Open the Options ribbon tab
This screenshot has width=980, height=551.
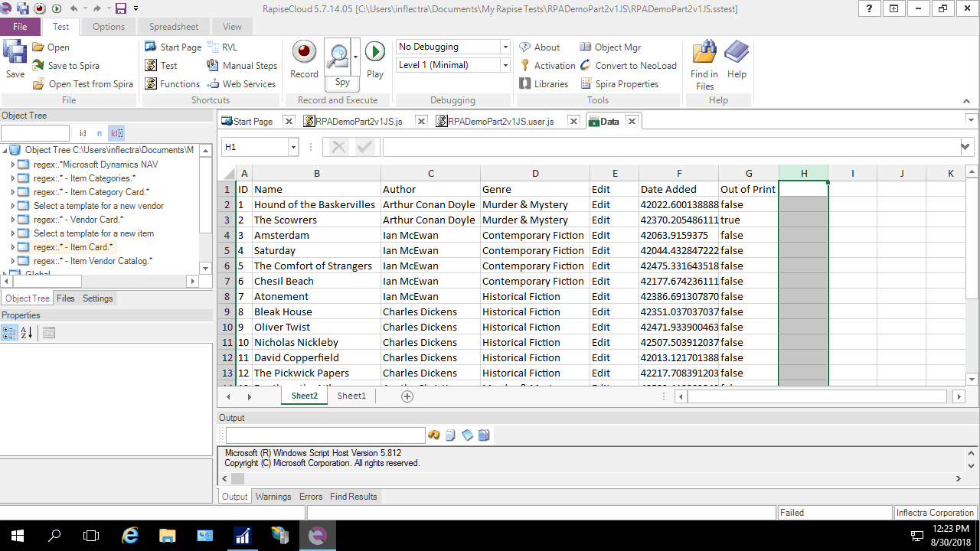[x=108, y=26]
